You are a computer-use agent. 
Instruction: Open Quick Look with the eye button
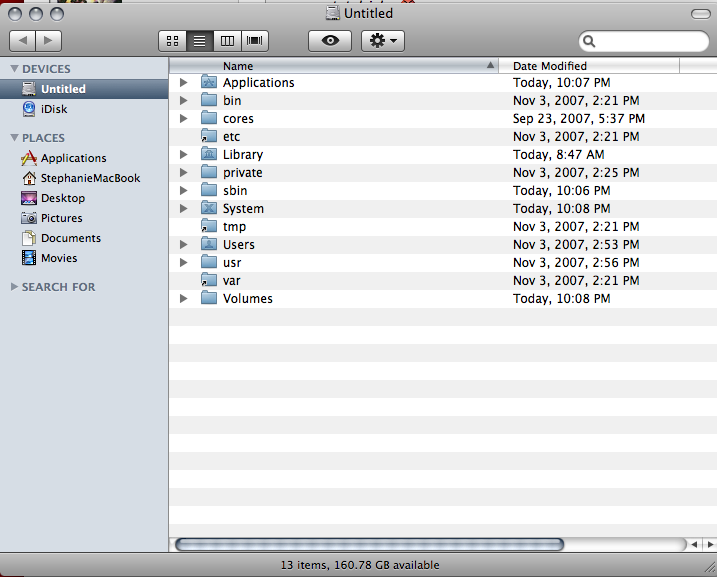[330, 41]
